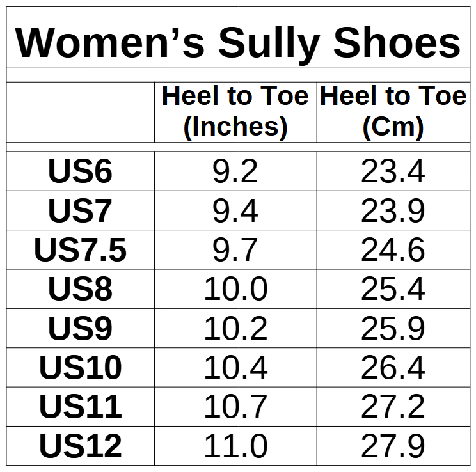Click the US11 size row label
The width and height of the screenshot is (476, 472).
click(81, 407)
